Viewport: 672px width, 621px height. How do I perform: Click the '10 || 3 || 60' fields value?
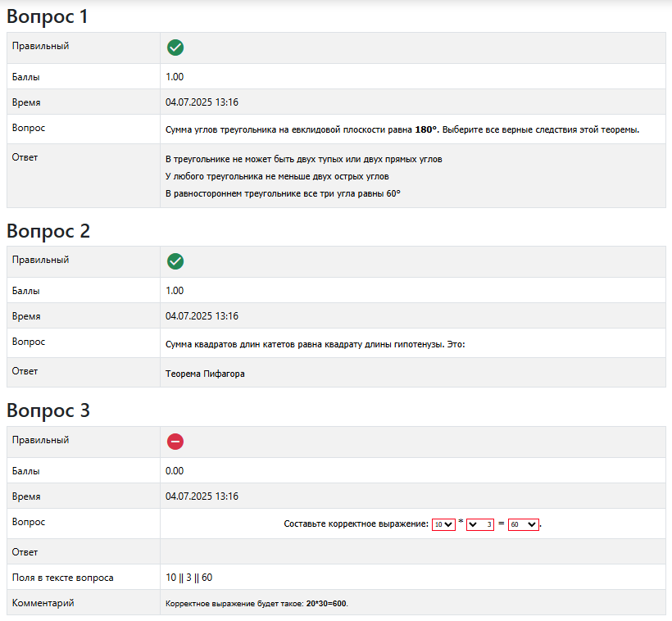pyautogui.click(x=188, y=578)
